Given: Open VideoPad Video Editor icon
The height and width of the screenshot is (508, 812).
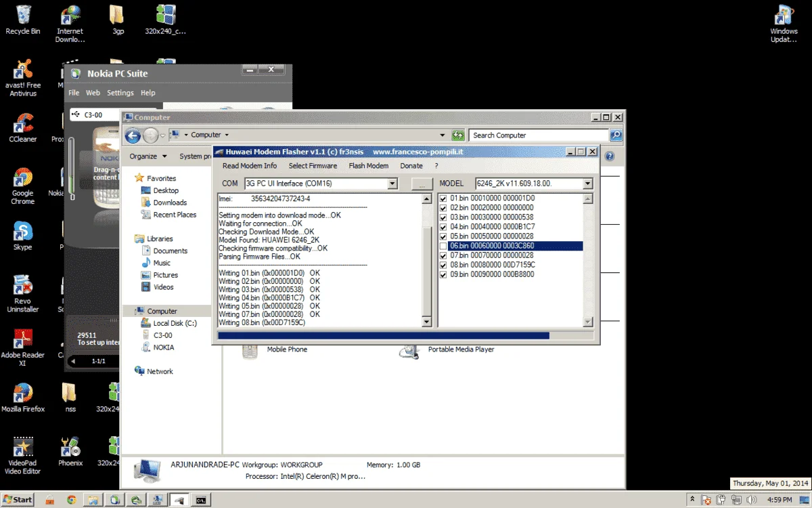Looking at the screenshot, I should (x=23, y=456).
